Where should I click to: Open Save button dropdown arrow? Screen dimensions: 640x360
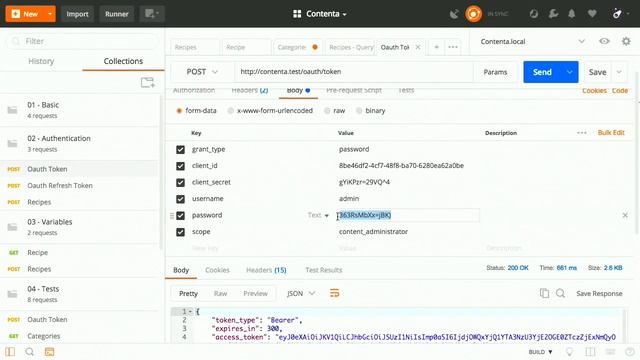click(x=619, y=72)
